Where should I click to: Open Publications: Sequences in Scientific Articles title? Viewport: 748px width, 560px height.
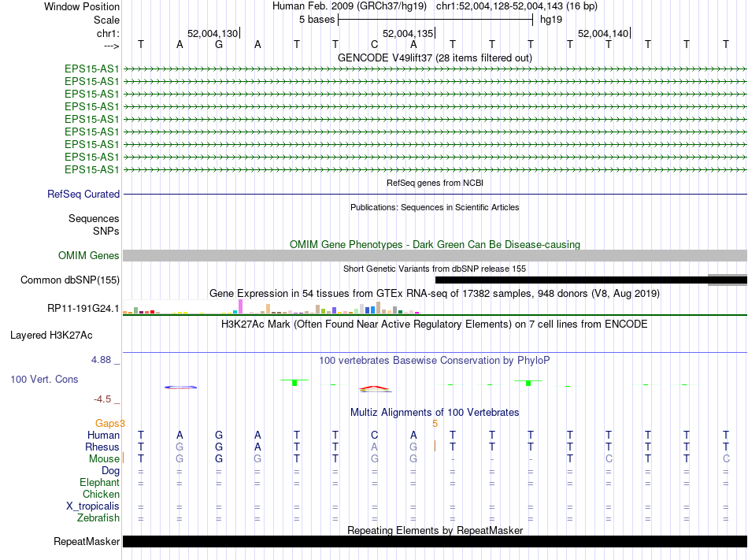[x=435, y=207]
